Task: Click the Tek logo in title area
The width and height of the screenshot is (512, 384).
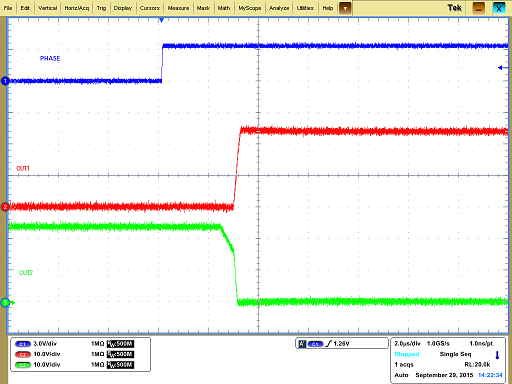Action: point(454,8)
